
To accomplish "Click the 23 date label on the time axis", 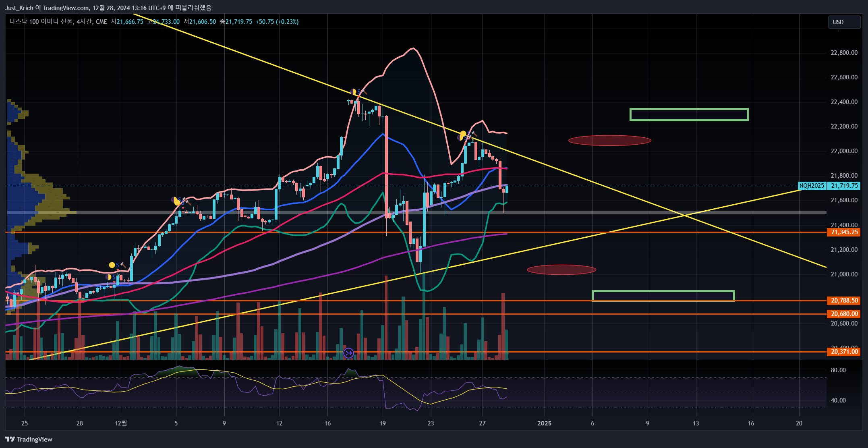I will 431,423.
